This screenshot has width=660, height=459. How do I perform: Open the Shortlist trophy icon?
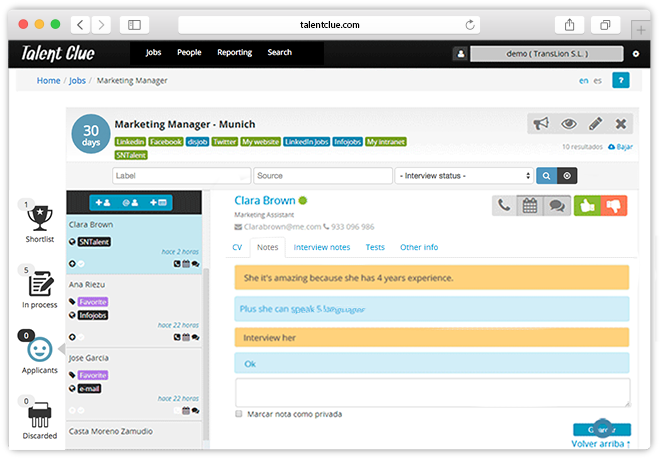38,217
